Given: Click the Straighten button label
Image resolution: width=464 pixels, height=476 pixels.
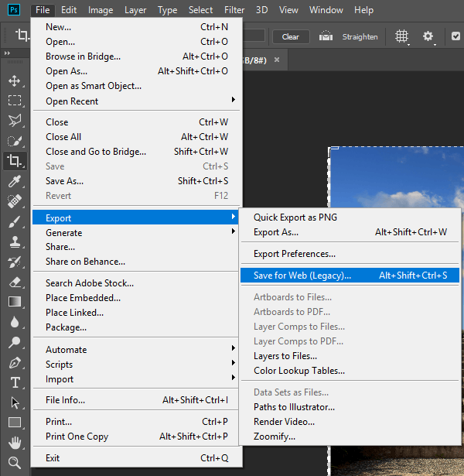Looking at the screenshot, I should (360, 36).
